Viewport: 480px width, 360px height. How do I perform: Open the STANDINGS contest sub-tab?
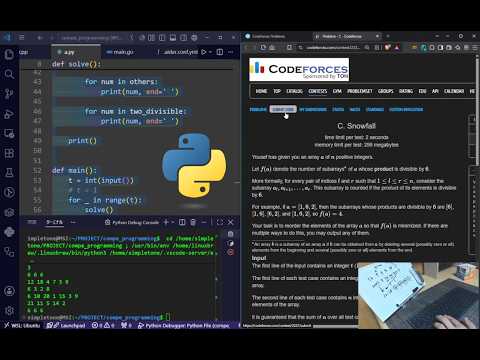[375, 109]
